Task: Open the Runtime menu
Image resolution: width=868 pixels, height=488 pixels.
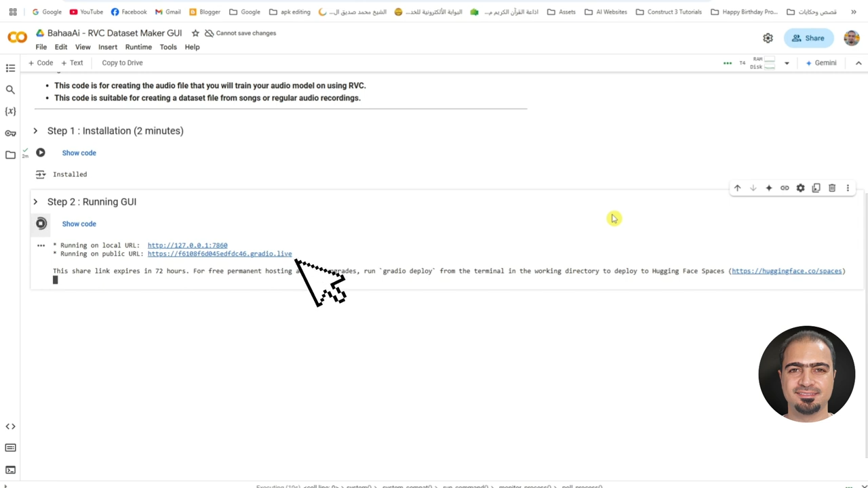Action: 138,47
